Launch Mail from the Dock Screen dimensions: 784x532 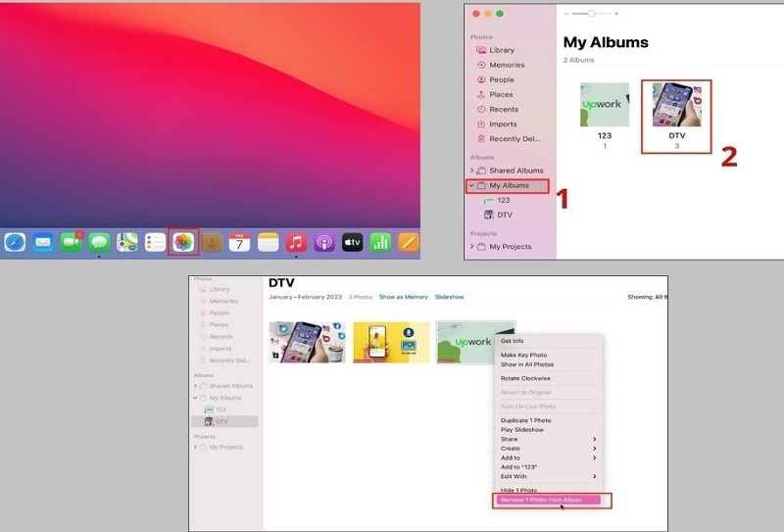[43, 243]
